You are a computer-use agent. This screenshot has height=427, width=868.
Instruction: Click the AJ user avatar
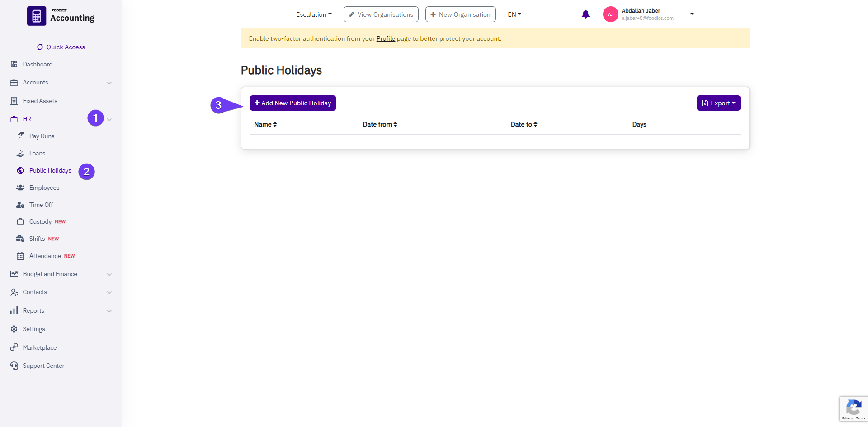tap(610, 14)
